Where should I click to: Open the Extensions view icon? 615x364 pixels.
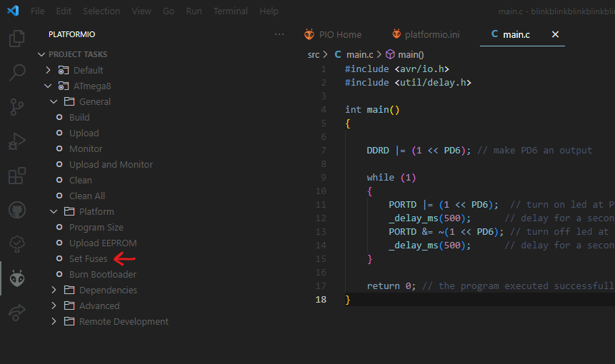[17, 176]
